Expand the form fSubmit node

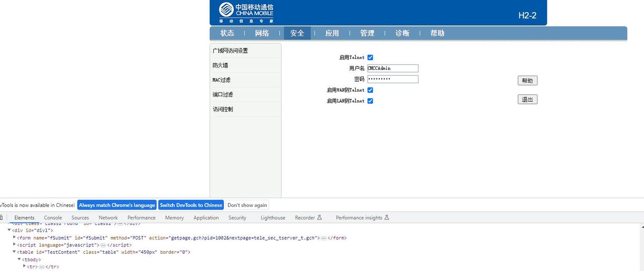[15, 238]
